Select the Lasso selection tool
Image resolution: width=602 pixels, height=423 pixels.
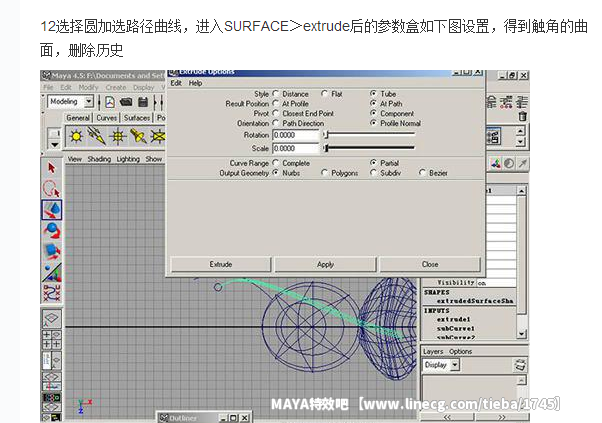51,188
